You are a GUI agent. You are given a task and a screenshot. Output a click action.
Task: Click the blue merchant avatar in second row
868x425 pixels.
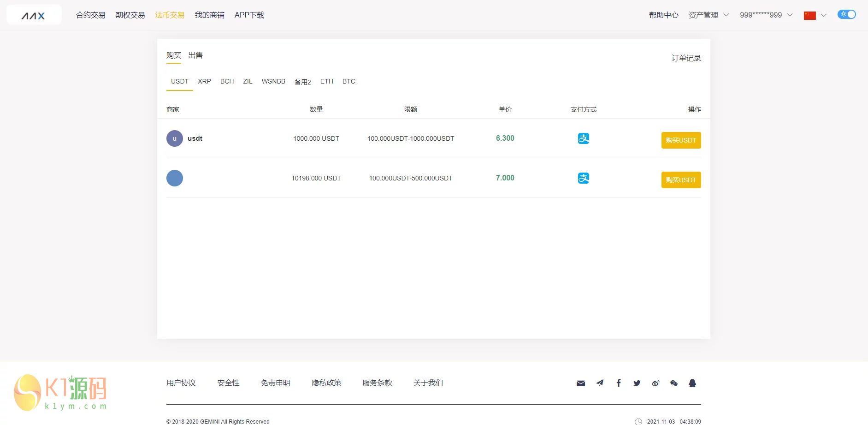[175, 178]
